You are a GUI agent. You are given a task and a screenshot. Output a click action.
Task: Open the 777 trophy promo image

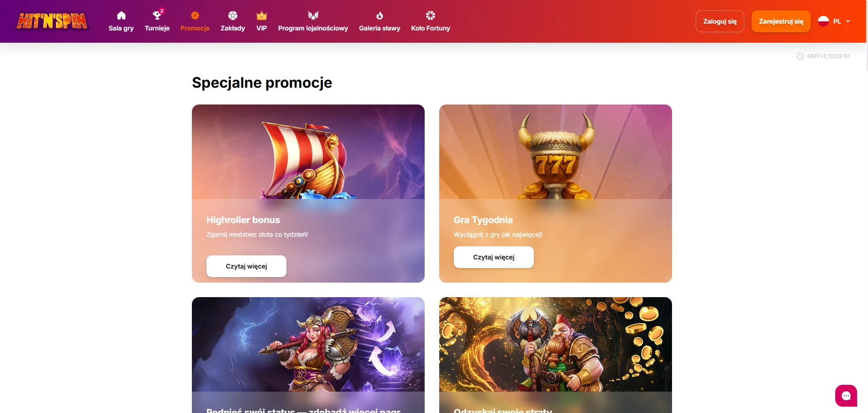[556, 152]
